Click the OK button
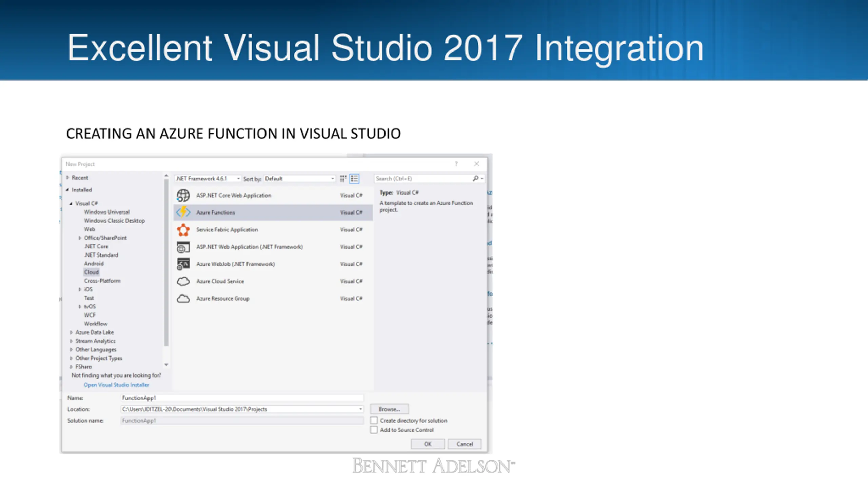Image resolution: width=868 pixels, height=488 pixels. click(x=428, y=444)
